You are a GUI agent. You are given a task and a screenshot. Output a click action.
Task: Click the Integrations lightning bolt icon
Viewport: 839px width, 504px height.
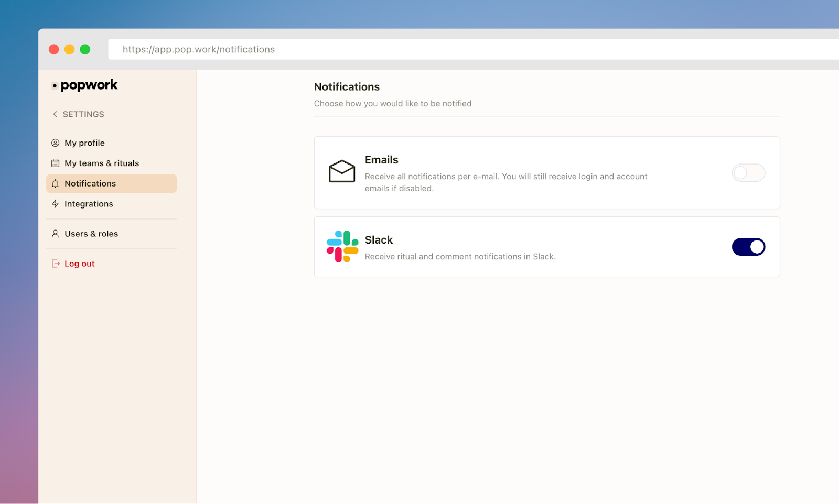(x=55, y=204)
